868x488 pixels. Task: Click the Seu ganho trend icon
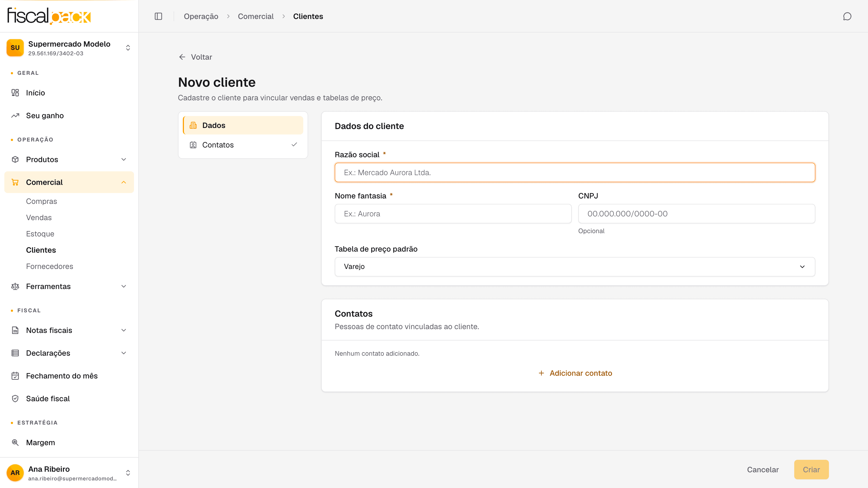15,115
